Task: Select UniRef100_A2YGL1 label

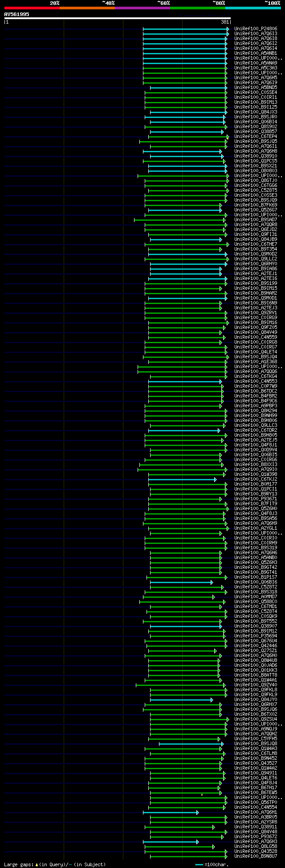Action: pyautogui.click(x=256, y=528)
